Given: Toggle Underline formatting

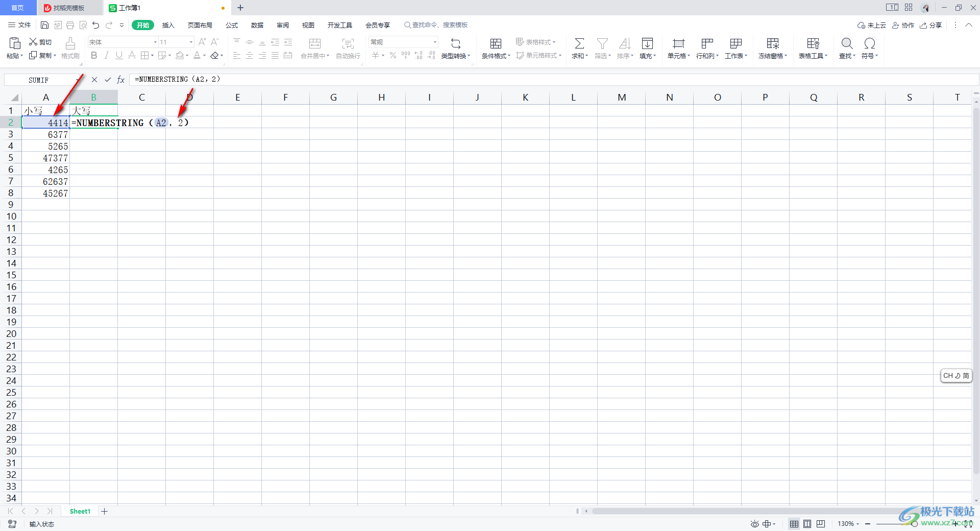Looking at the screenshot, I should coord(119,55).
